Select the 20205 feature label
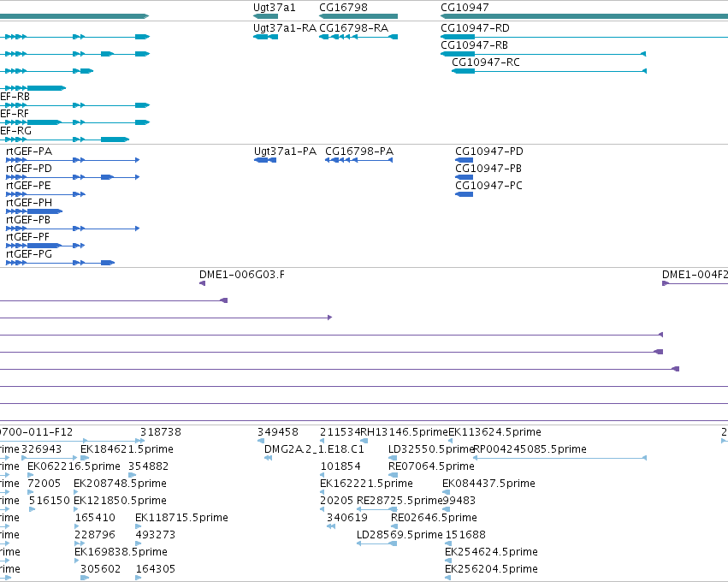 tap(336, 501)
